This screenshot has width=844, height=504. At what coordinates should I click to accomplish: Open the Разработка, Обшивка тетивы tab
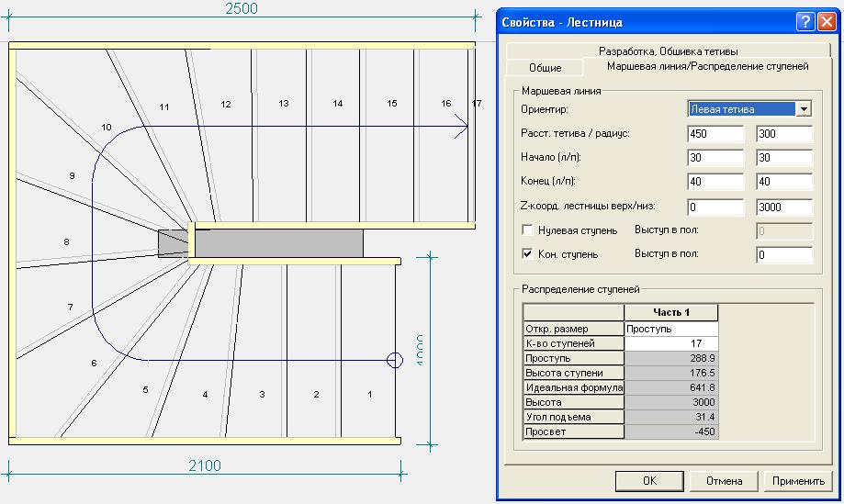[x=668, y=51]
